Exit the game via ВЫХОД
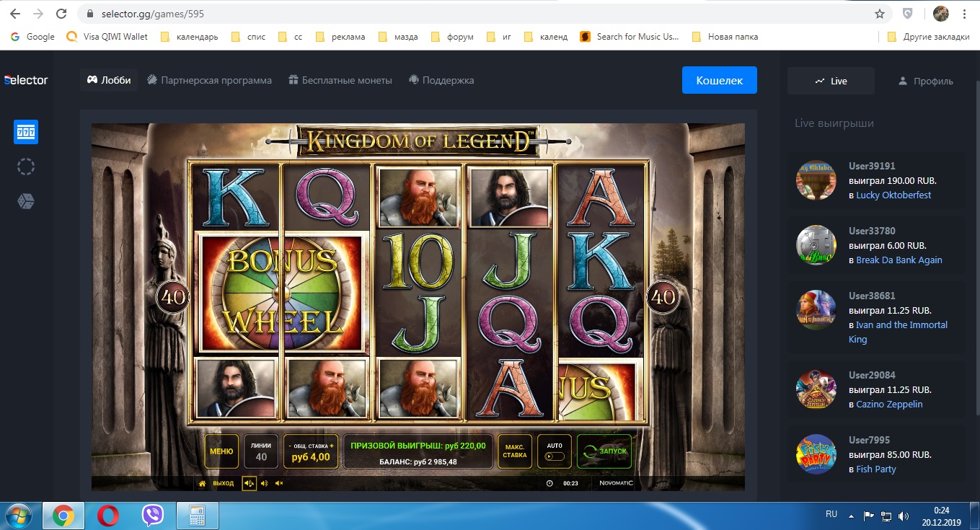This screenshot has width=980, height=530. (223, 483)
